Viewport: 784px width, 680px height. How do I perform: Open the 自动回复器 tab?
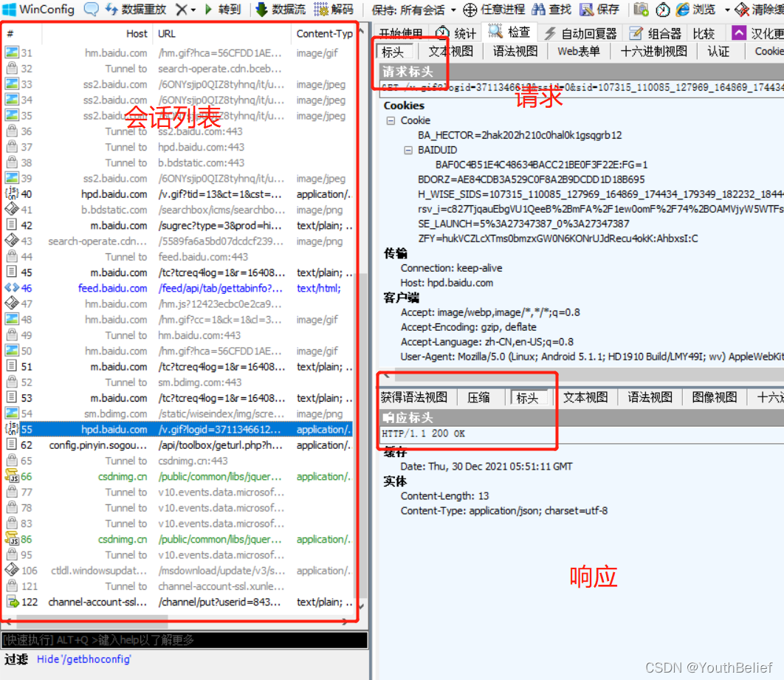(x=580, y=33)
